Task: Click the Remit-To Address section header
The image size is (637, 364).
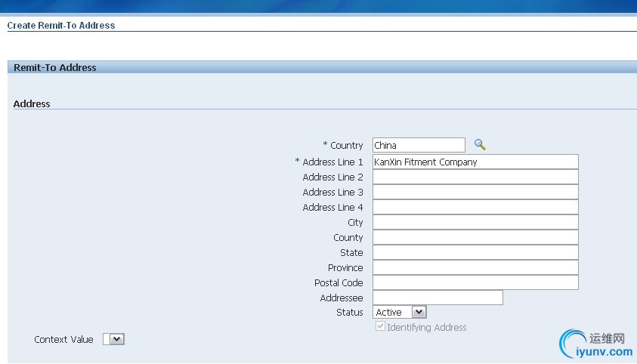Action: coord(55,67)
